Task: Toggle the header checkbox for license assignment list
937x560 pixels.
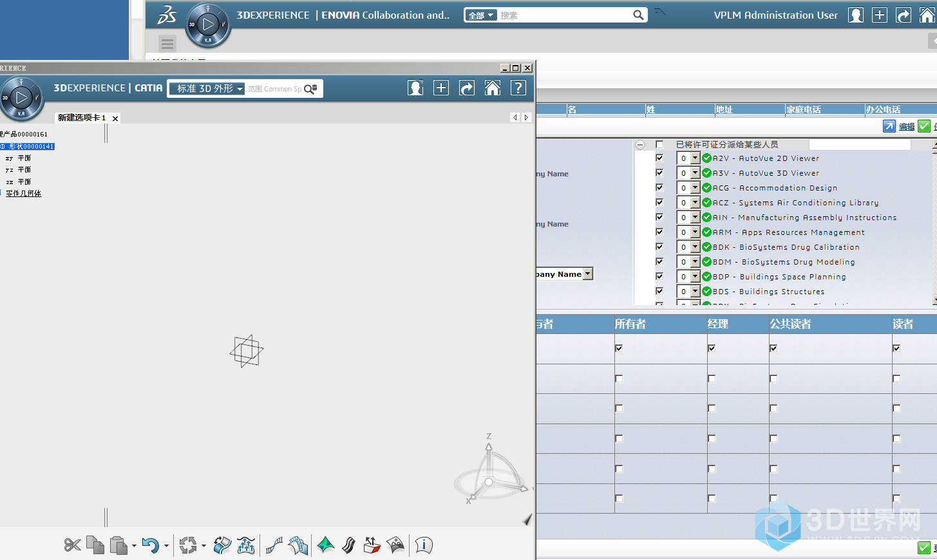Action: click(x=659, y=144)
